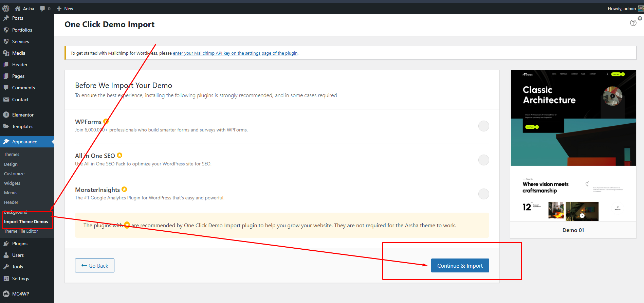Click the Pages icon
The image size is (644, 303).
6,76
